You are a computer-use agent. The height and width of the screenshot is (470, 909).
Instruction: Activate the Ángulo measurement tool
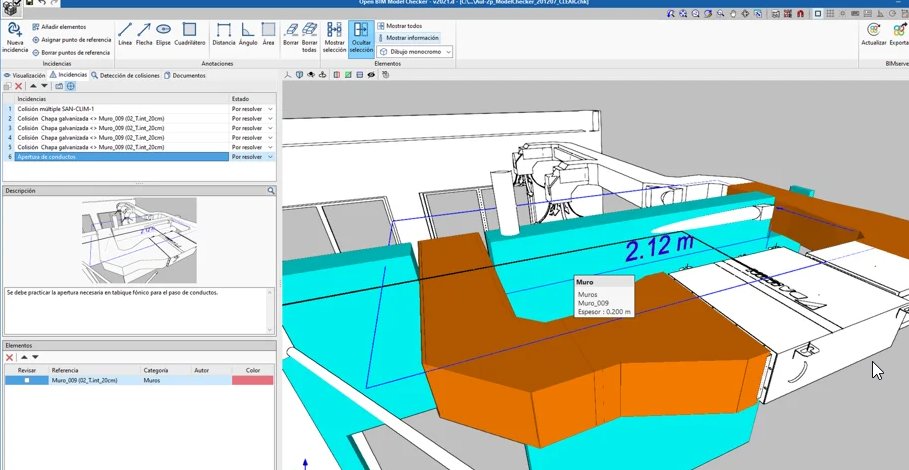248,34
